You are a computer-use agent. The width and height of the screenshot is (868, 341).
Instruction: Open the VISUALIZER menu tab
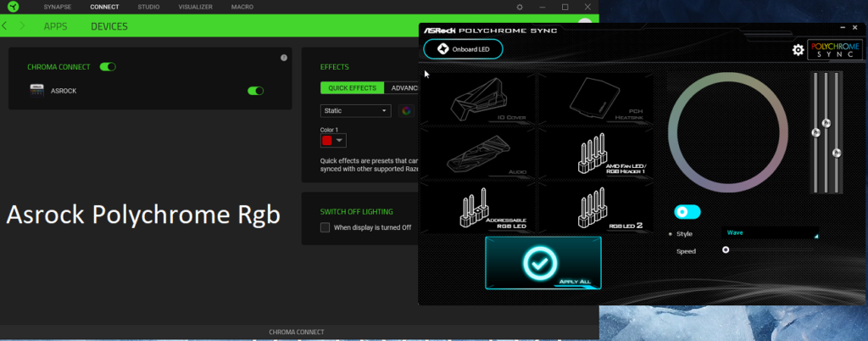(196, 7)
